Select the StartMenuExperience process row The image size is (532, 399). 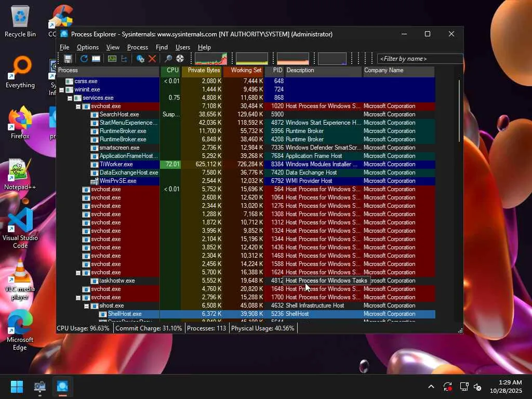click(x=246, y=123)
